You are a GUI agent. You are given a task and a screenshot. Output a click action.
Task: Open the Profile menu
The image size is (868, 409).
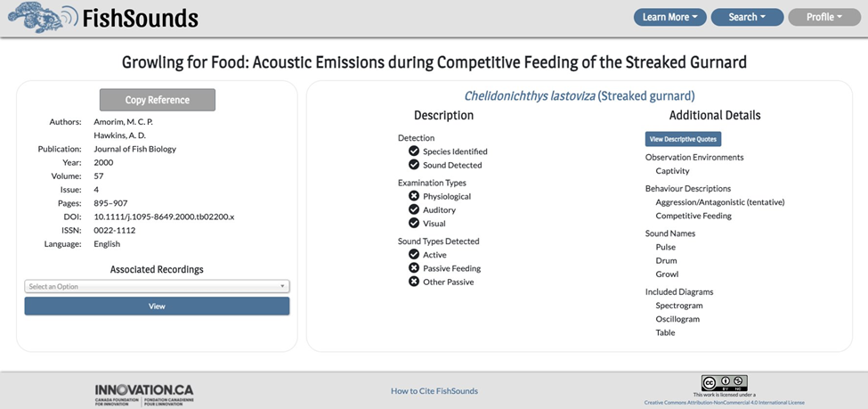pos(824,17)
